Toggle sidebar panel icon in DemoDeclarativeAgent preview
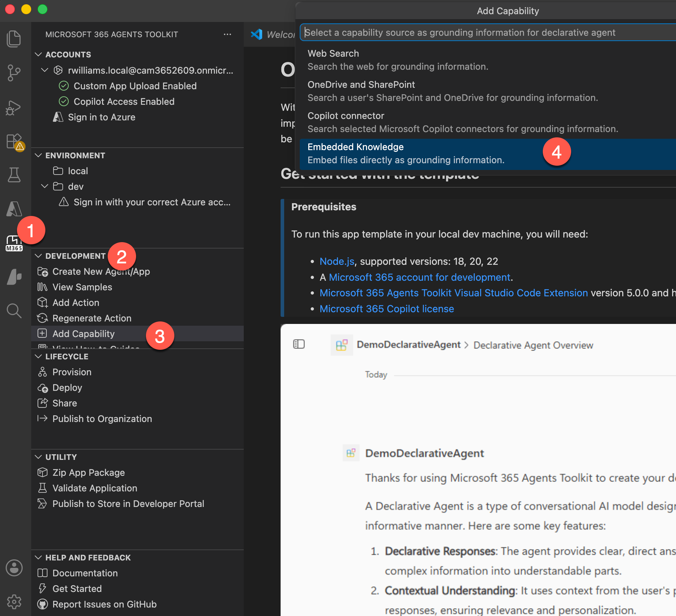The height and width of the screenshot is (616, 676). [x=299, y=344]
